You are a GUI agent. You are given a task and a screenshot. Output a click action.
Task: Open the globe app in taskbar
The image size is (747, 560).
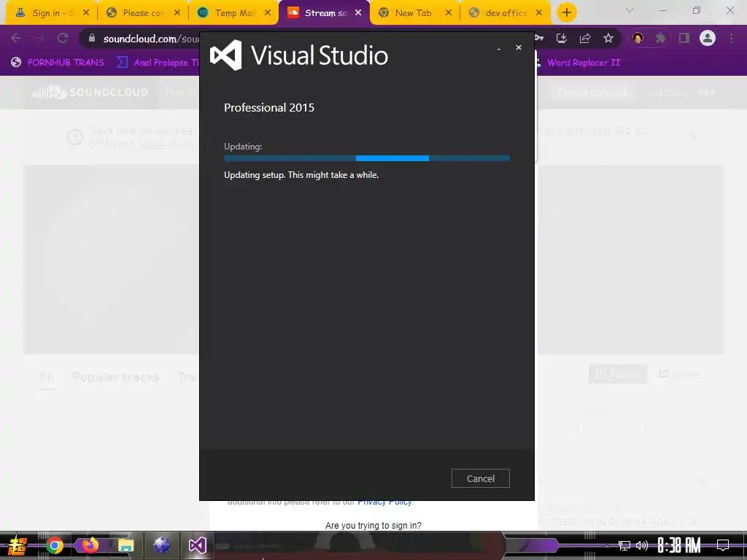pyautogui.click(x=161, y=545)
